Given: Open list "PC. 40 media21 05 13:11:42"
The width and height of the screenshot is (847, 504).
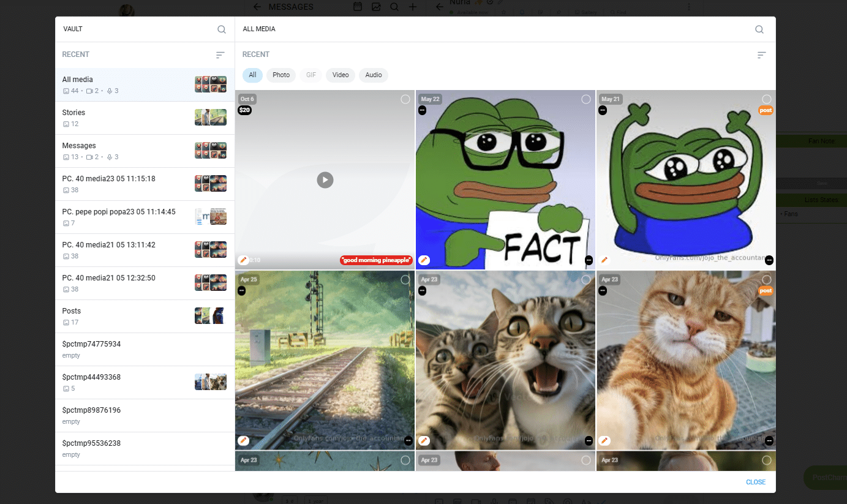Looking at the screenshot, I should pos(145,250).
